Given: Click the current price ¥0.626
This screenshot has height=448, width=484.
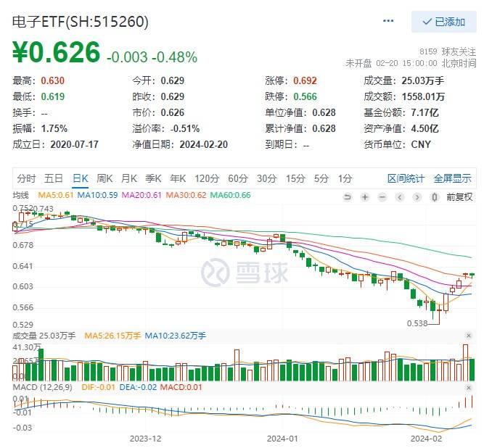Looking at the screenshot, I should [56, 52].
